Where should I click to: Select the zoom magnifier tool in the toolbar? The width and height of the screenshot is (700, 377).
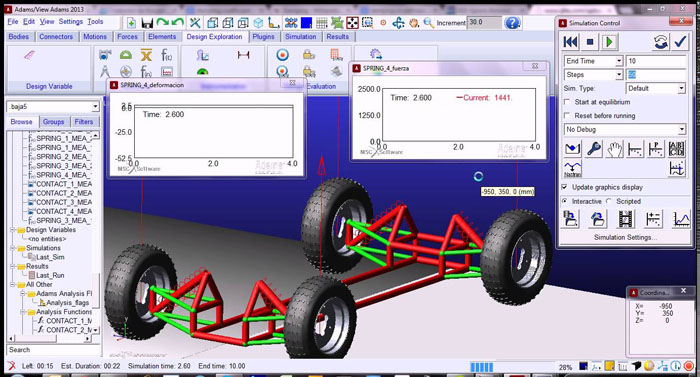[x=428, y=23]
